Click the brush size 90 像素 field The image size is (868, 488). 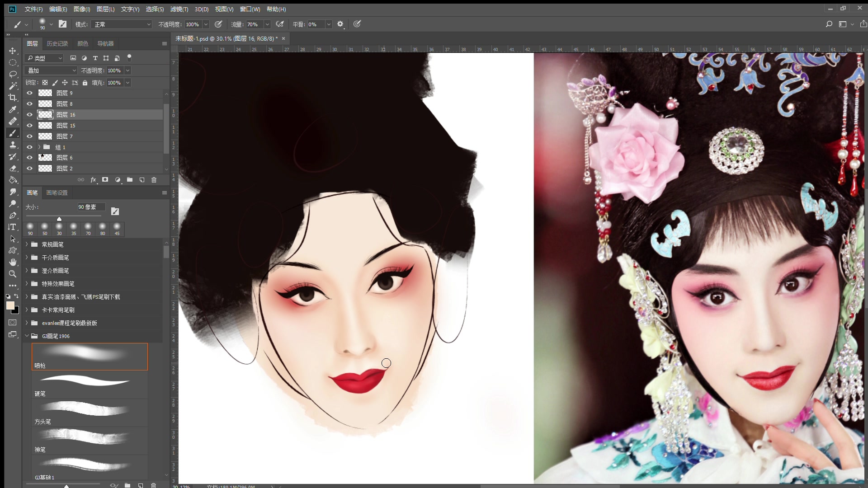coord(90,207)
